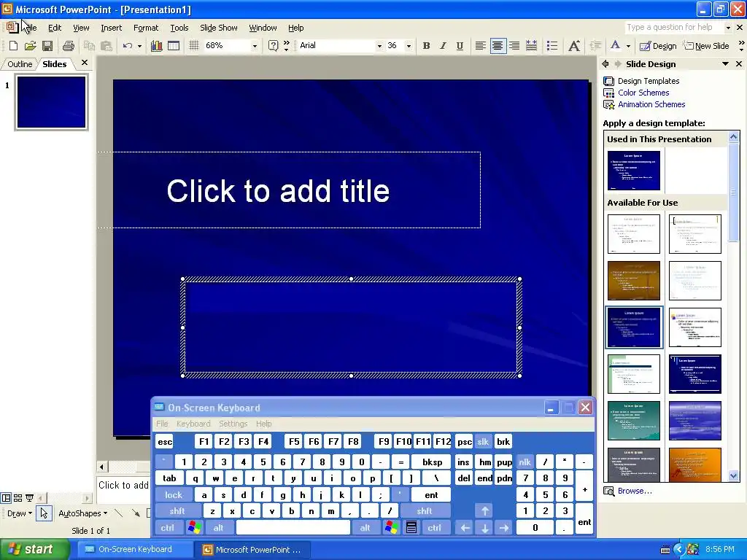Align text right
The image size is (747, 560).
(x=514, y=46)
